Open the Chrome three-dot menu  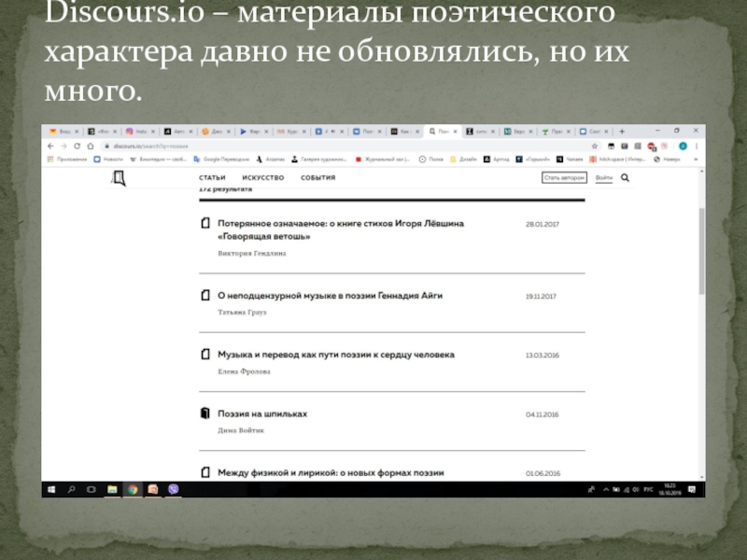coord(696,147)
